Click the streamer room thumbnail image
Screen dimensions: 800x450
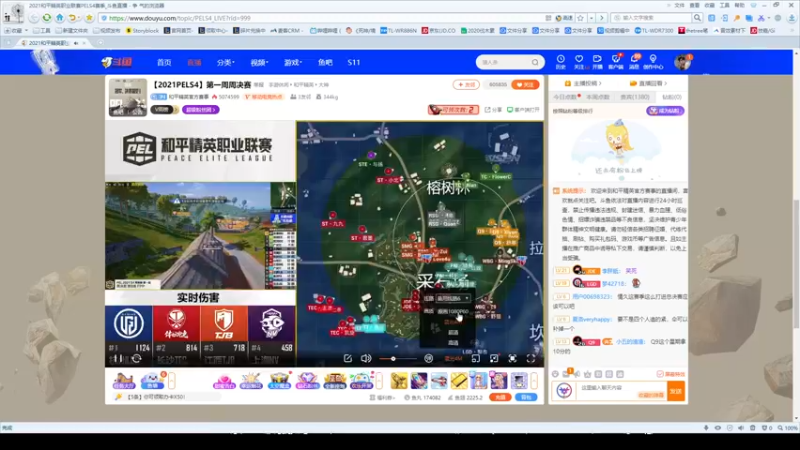point(128,97)
